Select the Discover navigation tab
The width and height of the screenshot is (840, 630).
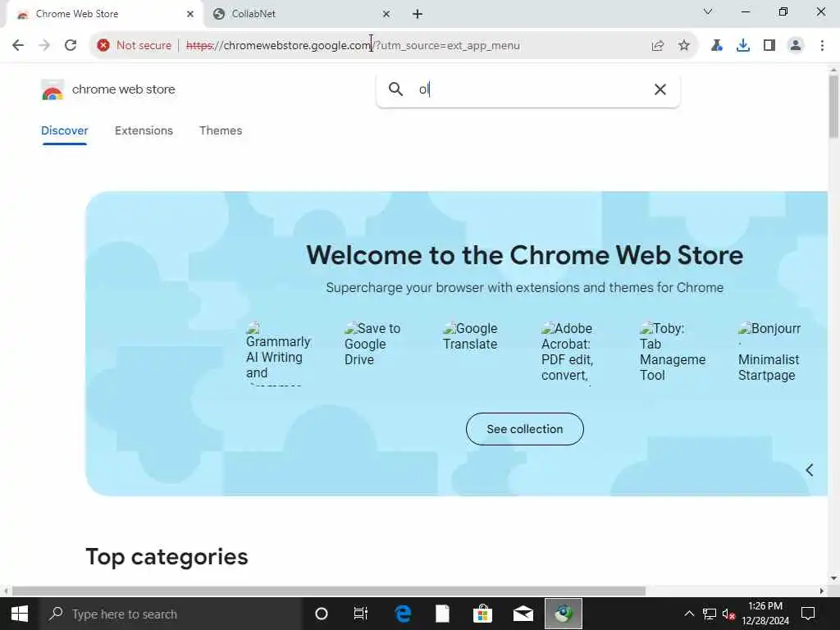pos(64,130)
